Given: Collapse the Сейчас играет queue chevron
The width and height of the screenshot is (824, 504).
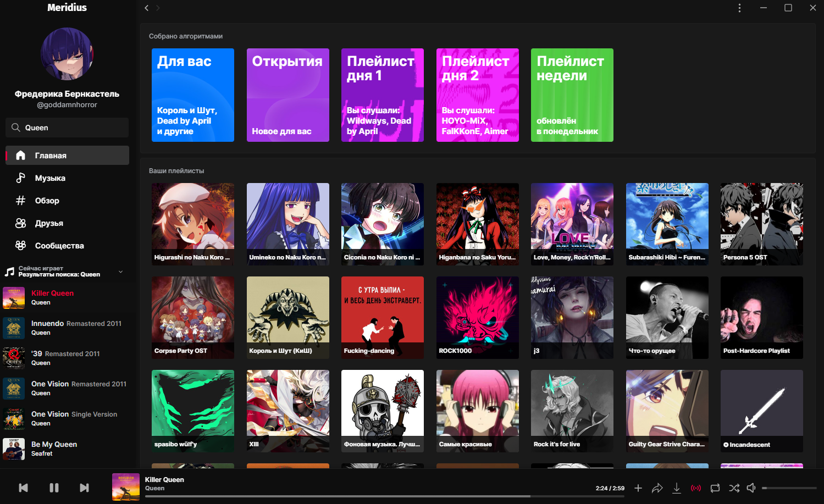Looking at the screenshot, I should pos(121,272).
